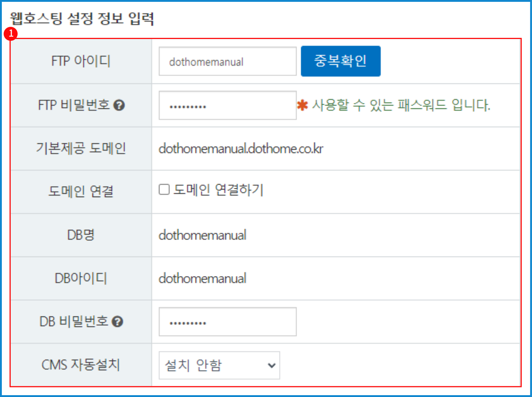Click the 도메인 연결하기 checkbox label text
The image size is (532, 397).
tap(218, 190)
